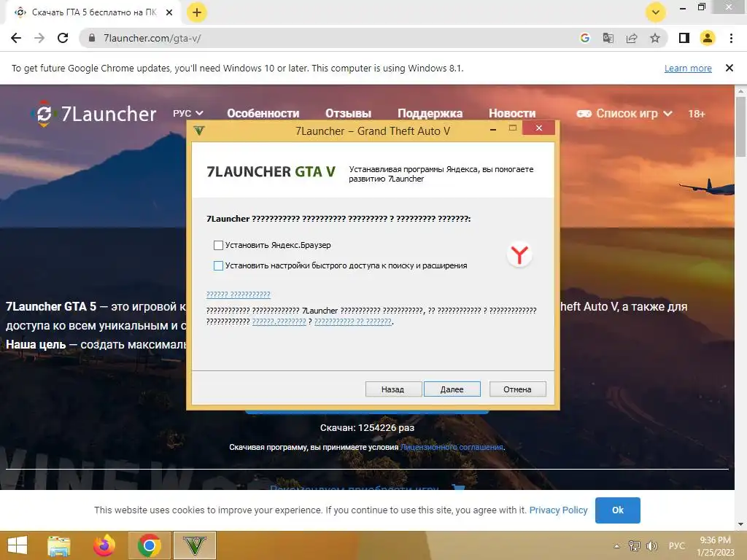The image size is (747, 560).
Task: Accept cookies with Ok button
Action: (617, 510)
